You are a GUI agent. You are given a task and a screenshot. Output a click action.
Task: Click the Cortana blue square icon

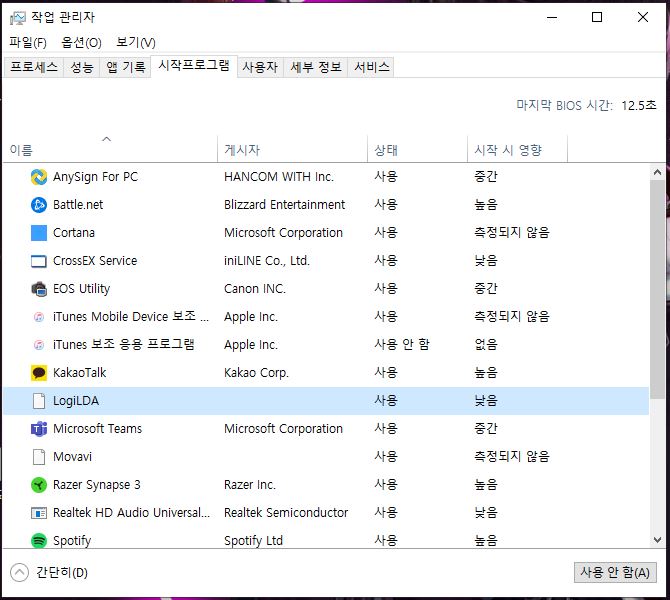(39, 233)
